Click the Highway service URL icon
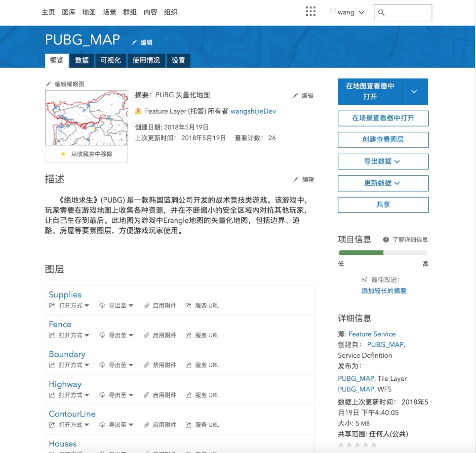Viewport: 476px width, 453px height. 188,395
